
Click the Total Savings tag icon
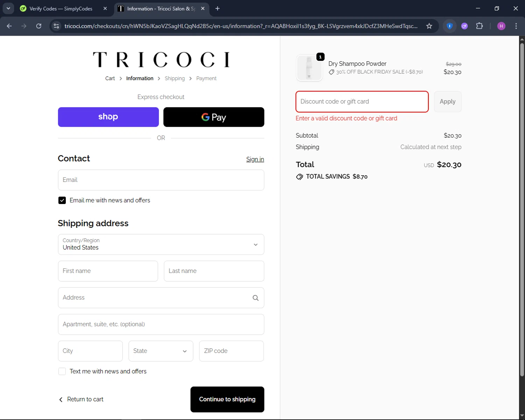click(300, 177)
